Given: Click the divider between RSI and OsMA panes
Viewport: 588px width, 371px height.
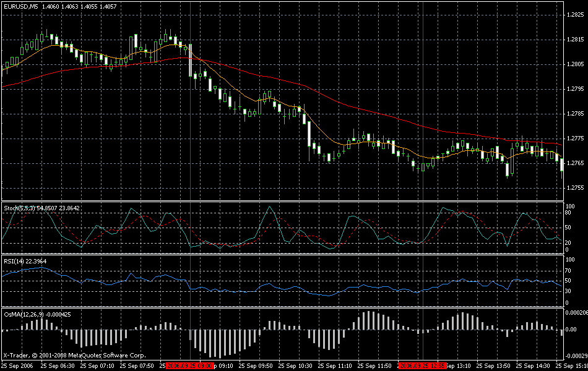Looking at the screenshot, I should point(279,307).
